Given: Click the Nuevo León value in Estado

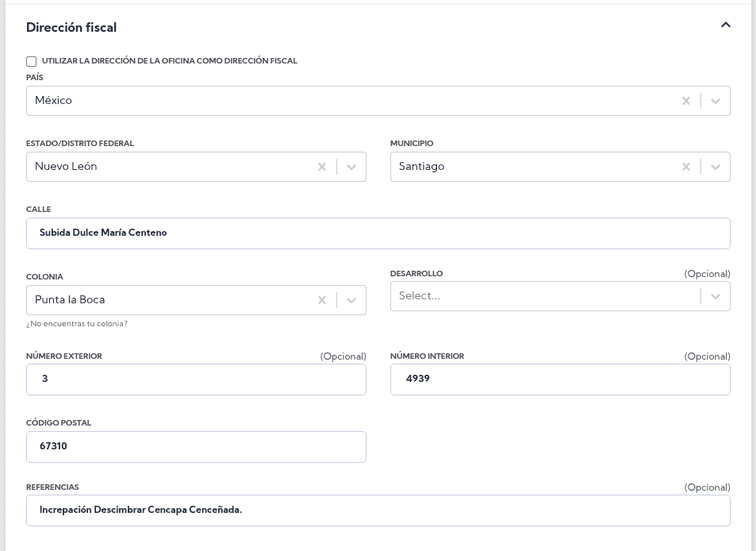Looking at the screenshot, I should click(x=66, y=167).
